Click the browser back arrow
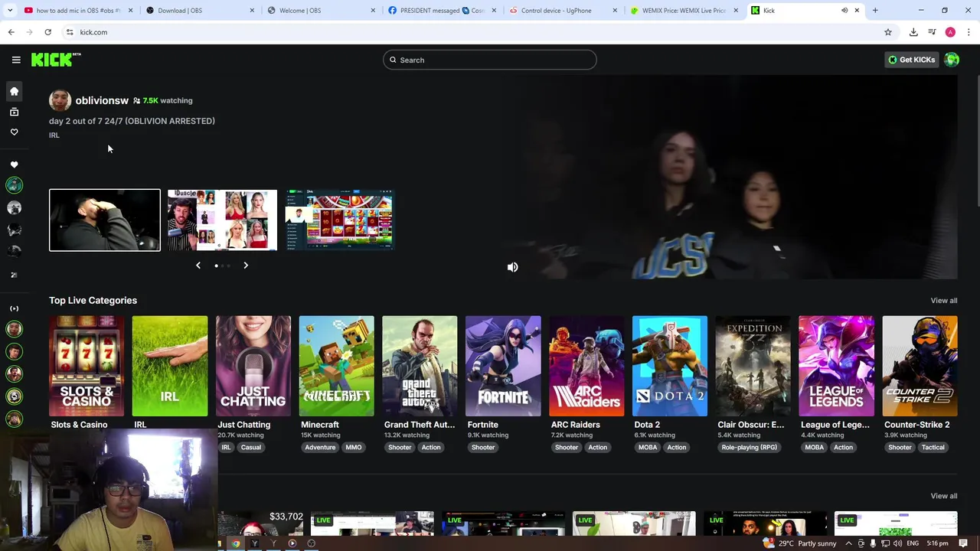Screen dimensions: 980x551 (x=11, y=32)
